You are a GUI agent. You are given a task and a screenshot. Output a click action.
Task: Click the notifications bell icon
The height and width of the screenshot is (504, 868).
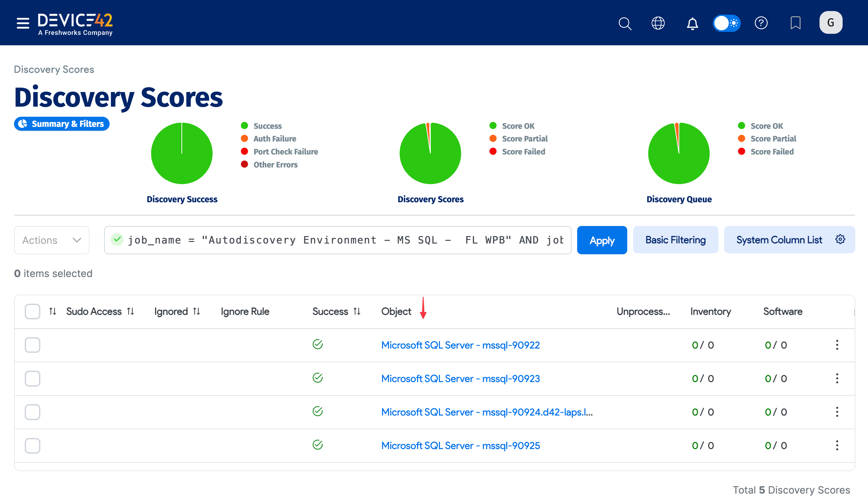692,23
